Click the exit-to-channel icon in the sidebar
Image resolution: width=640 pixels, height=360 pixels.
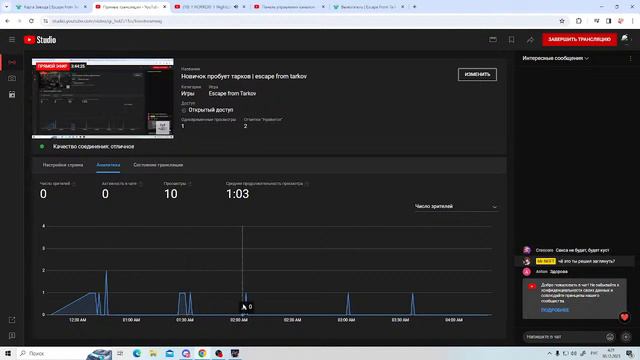12,320
